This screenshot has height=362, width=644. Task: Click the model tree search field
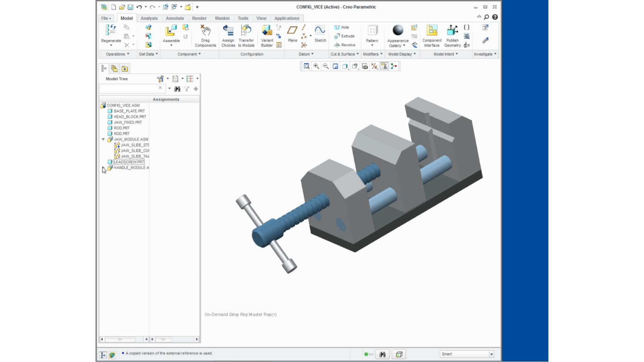click(128, 89)
